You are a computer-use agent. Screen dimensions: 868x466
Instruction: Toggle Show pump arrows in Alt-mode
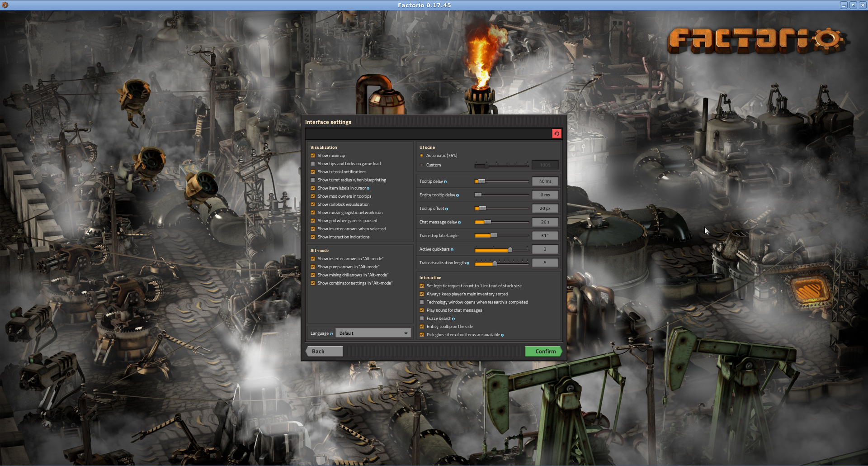click(313, 267)
